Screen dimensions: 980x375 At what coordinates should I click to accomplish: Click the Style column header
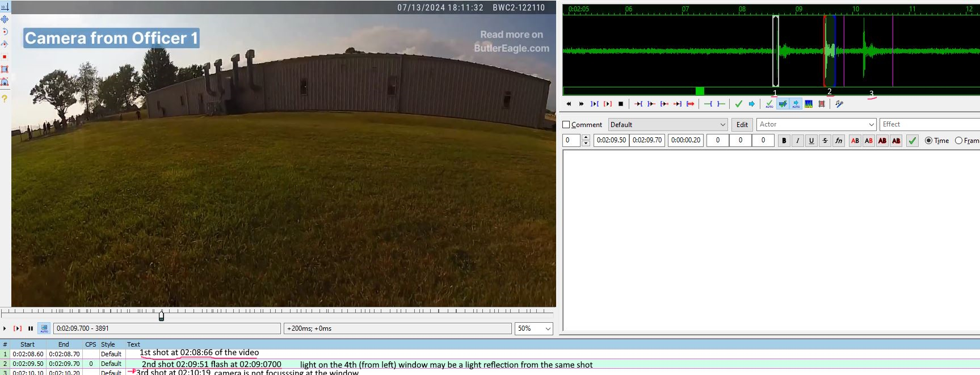click(108, 344)
